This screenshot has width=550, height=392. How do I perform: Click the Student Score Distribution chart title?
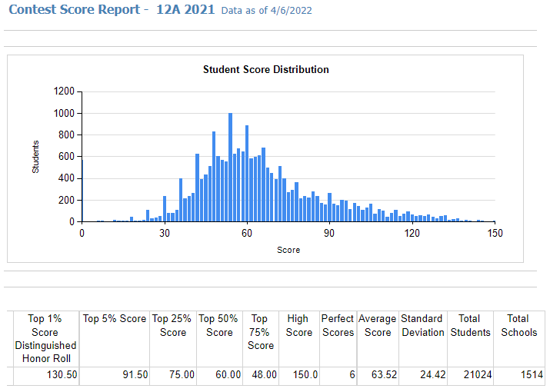tap(265, 69)
